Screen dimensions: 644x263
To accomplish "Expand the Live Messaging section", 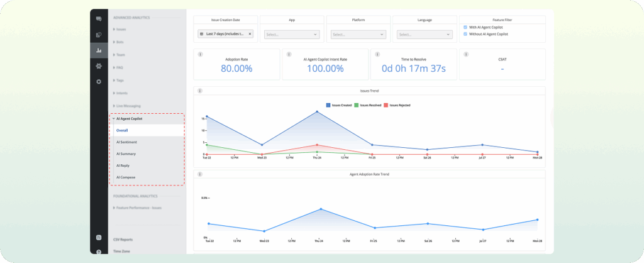I will click(126, 106).
